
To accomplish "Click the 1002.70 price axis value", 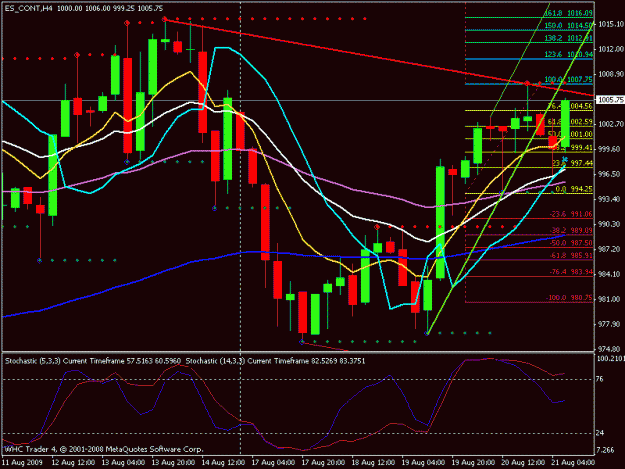I will tap(611, 124).
